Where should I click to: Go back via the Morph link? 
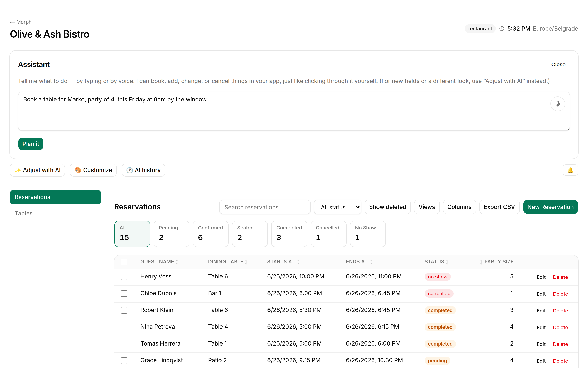click(21, 22)
